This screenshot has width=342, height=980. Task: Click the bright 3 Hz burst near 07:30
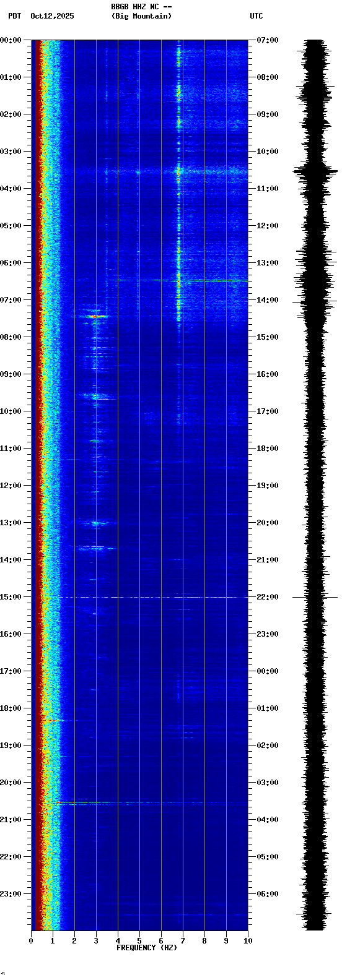pos(95,316)
